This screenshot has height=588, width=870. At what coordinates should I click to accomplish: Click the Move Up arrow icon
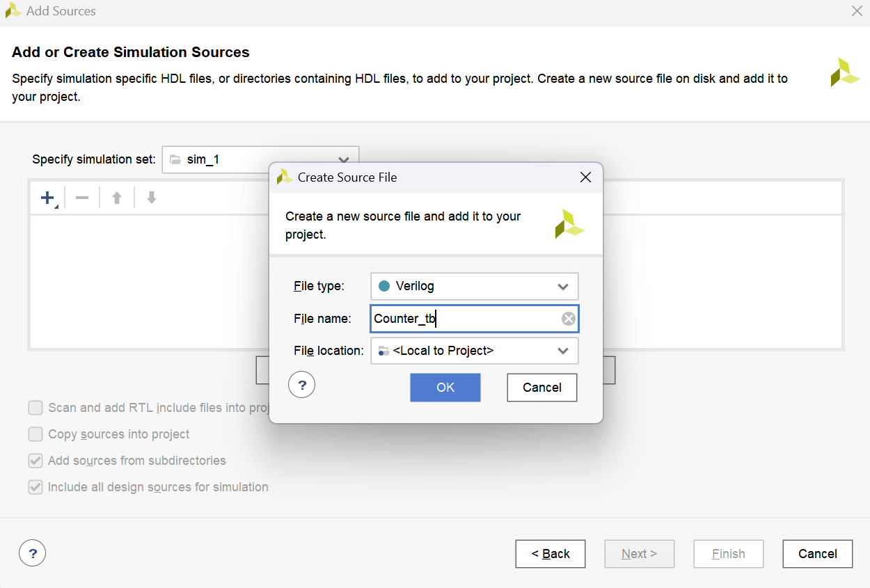117,198
